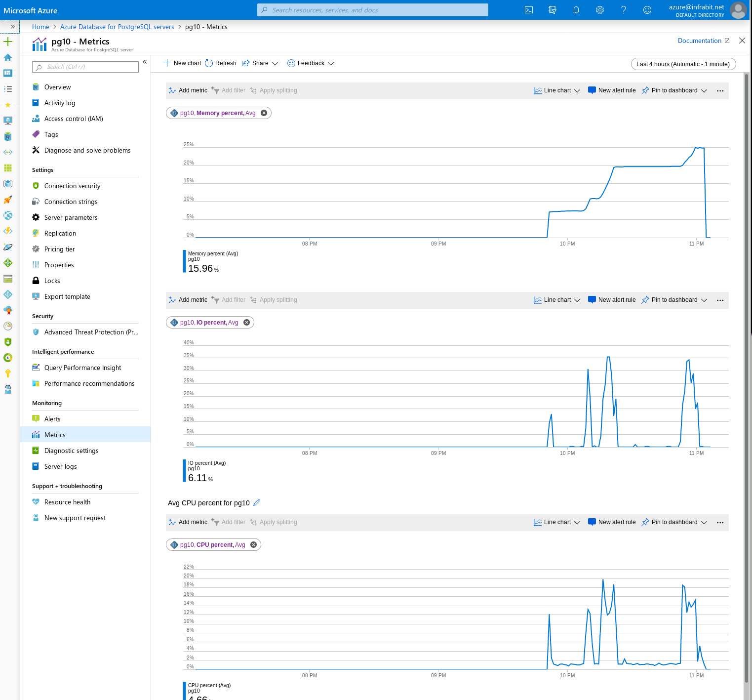Viewport: 752px width, 700px height.
Task: Click the feedback smiley icon in top bar
Action: coord(647,10)
